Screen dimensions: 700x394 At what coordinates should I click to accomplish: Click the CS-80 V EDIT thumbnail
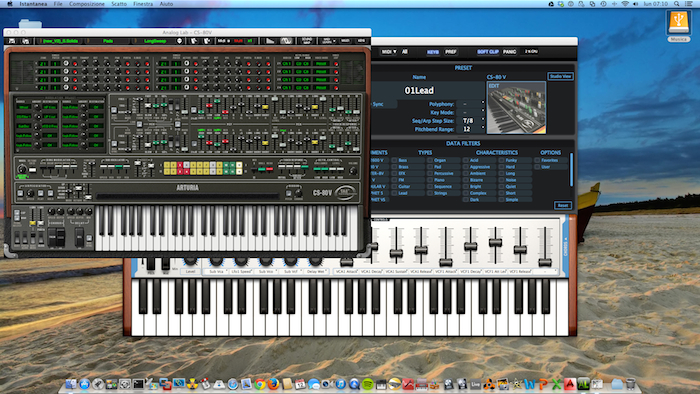(516, 108)
